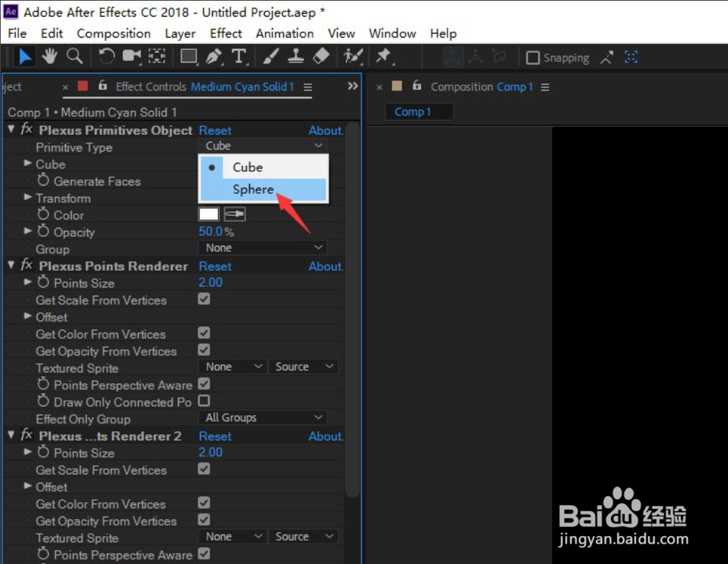Open the Primitive Type dropdown

point(263,146)
